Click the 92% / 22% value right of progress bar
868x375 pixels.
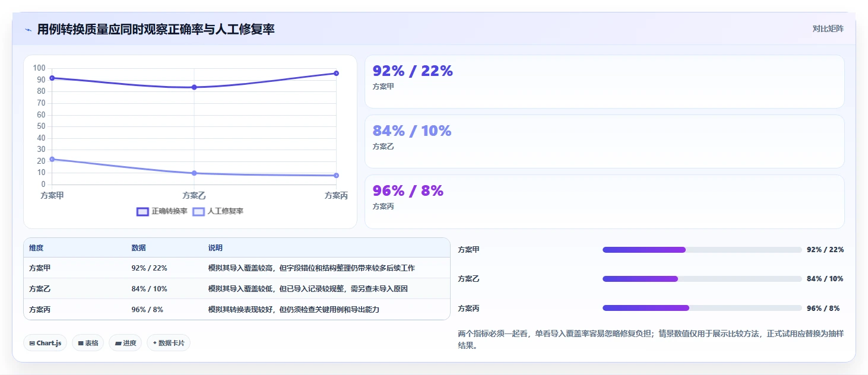click(x=825, y=250)
